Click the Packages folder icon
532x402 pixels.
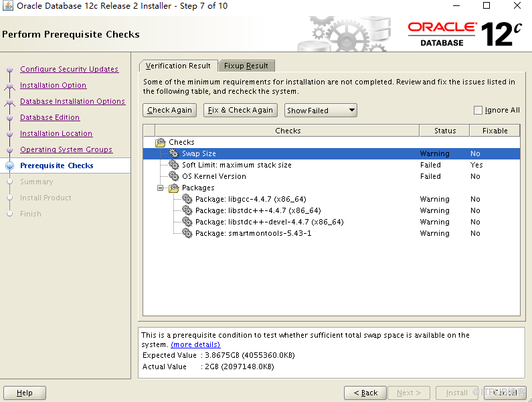[174, 188]
